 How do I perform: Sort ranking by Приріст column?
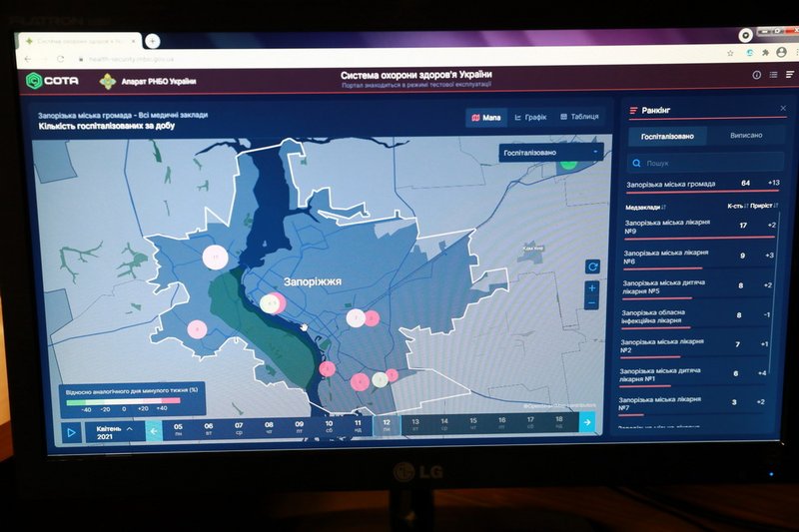(764, 205)
